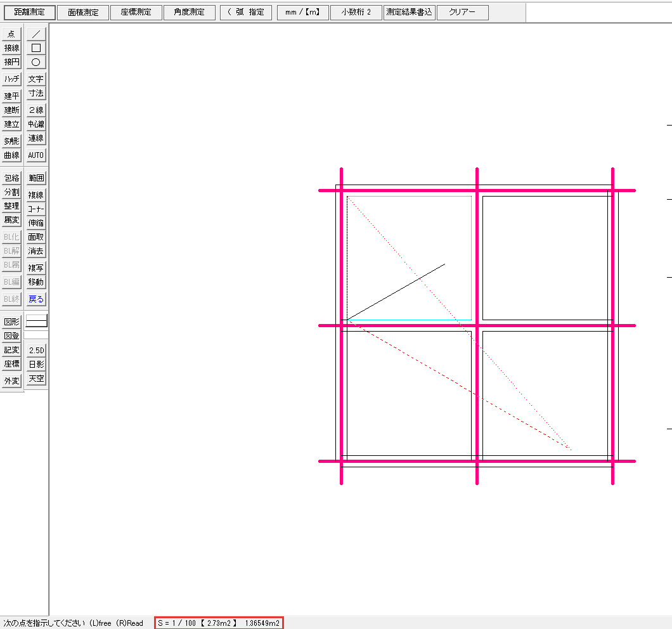The image size is (672, 629).
Task: Toggle the mm / [m] unit setting
Action: coord(302,12)
